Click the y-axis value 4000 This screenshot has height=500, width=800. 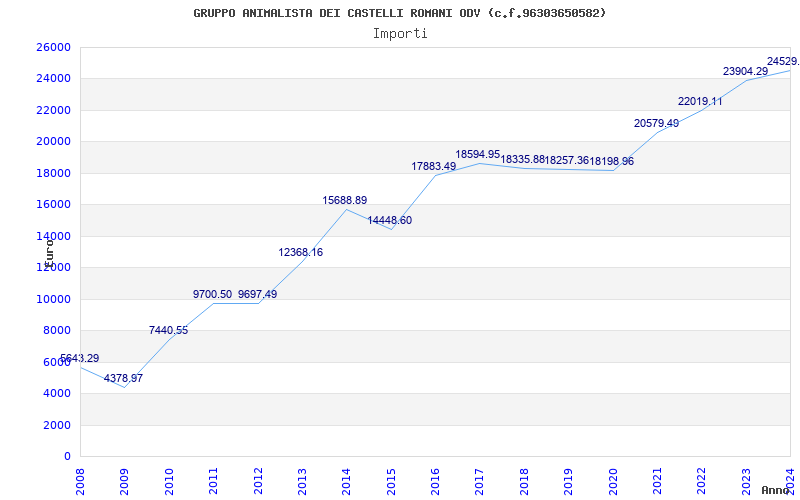(x=57, y=393)
